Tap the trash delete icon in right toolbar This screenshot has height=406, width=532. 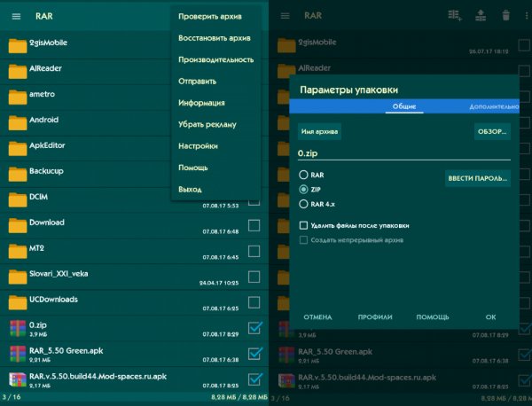[x=505, y=15]
